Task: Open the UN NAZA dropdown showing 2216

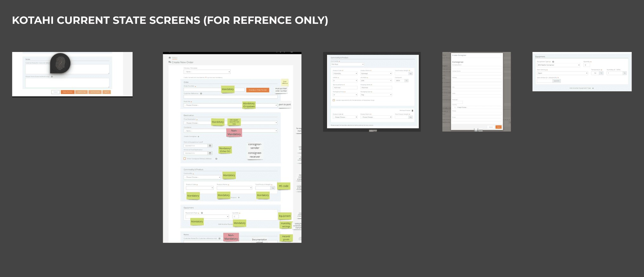Action: coord(376,81)
